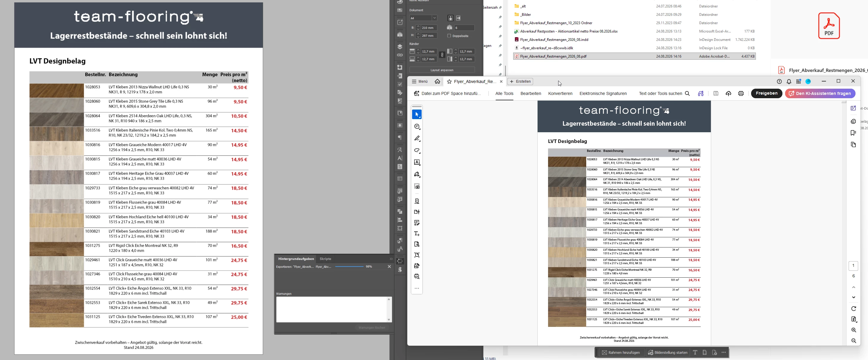Open the Layers panel in InDesign's dock
Screen dimensions: 868x360
[400, 47]
